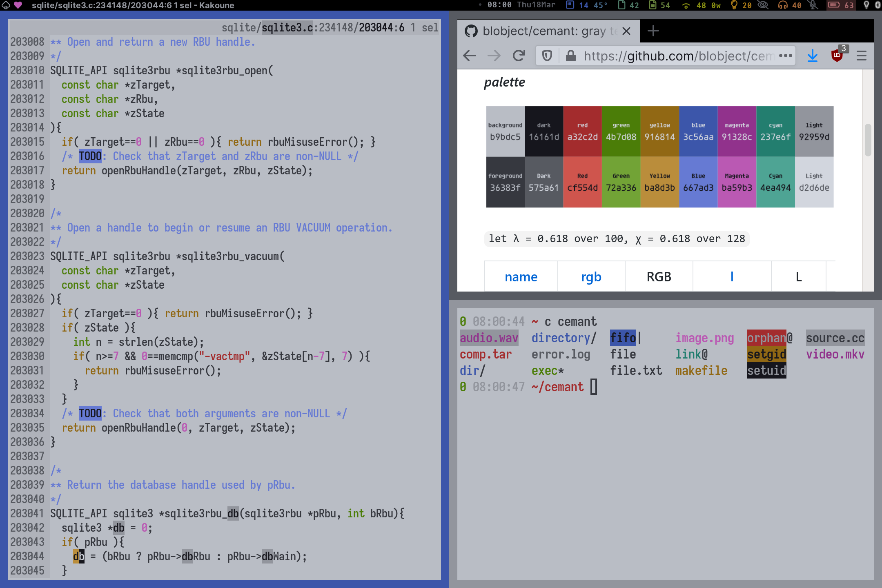Reload the GitHub page
This screenshot has width=882, height=588.
519,56
